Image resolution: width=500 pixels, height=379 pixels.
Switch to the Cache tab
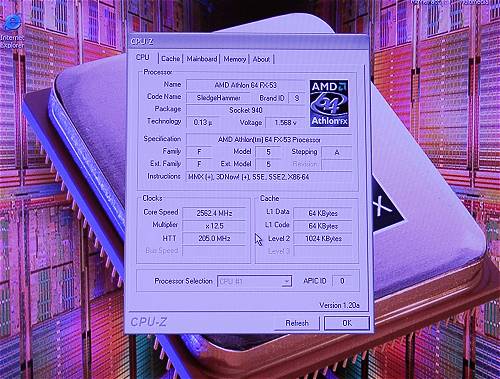click(x=171, y=59)
